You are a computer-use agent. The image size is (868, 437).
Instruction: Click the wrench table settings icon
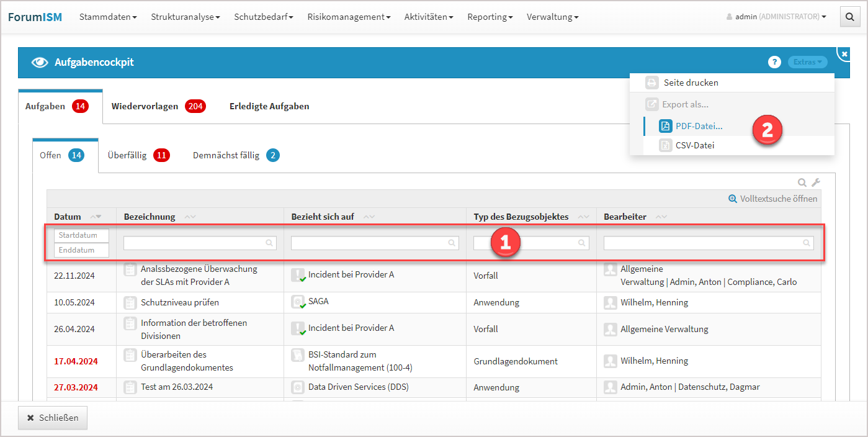816,182
